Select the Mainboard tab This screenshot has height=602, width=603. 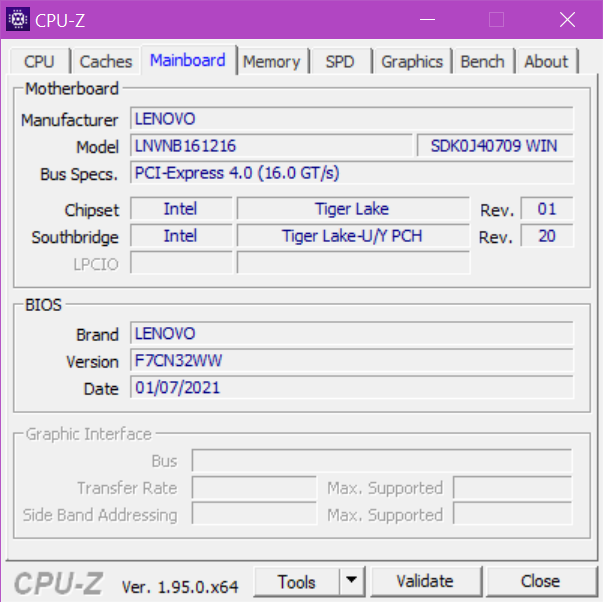click(188, 60)
